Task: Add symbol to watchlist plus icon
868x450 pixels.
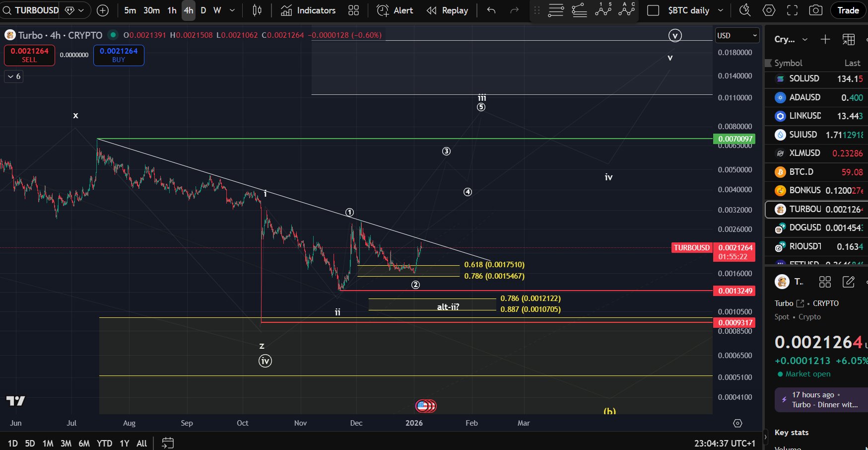Action: [825, 39]
